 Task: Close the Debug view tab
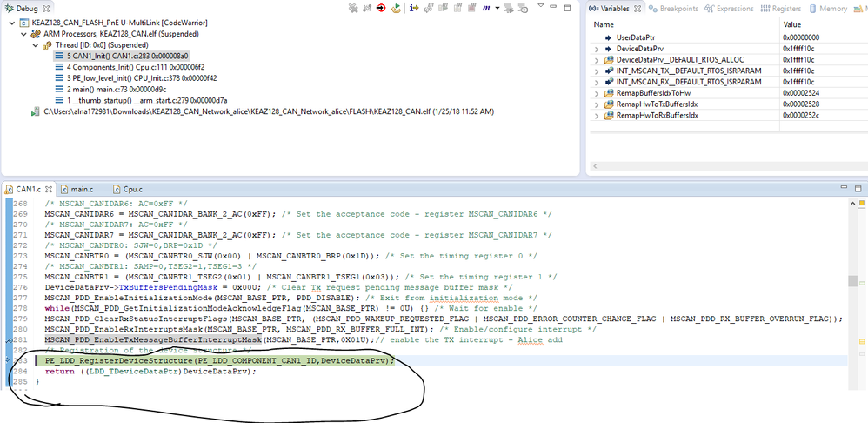point(45,9)
